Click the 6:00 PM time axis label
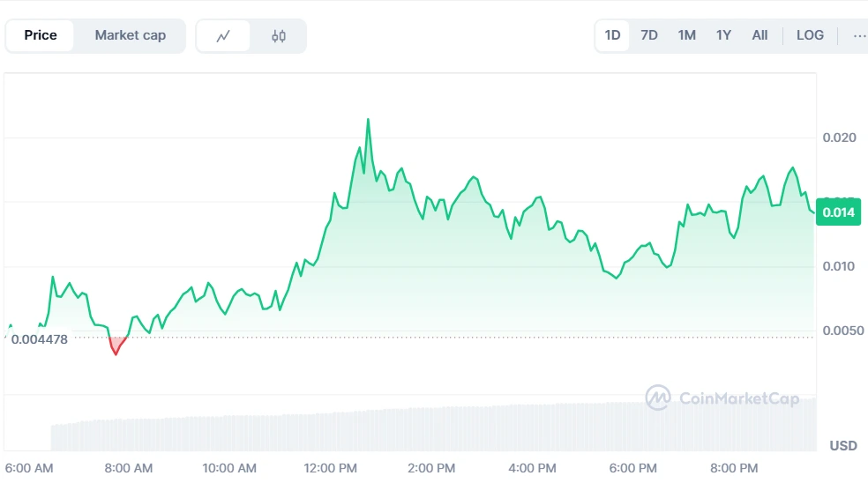Screen dimensions: 868x498 coord(632,468)
